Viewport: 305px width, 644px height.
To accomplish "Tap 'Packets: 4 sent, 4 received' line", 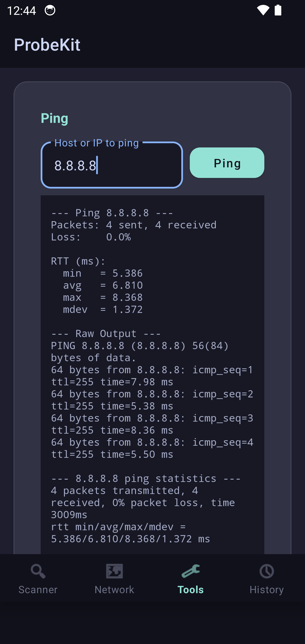I will (134, 225).
